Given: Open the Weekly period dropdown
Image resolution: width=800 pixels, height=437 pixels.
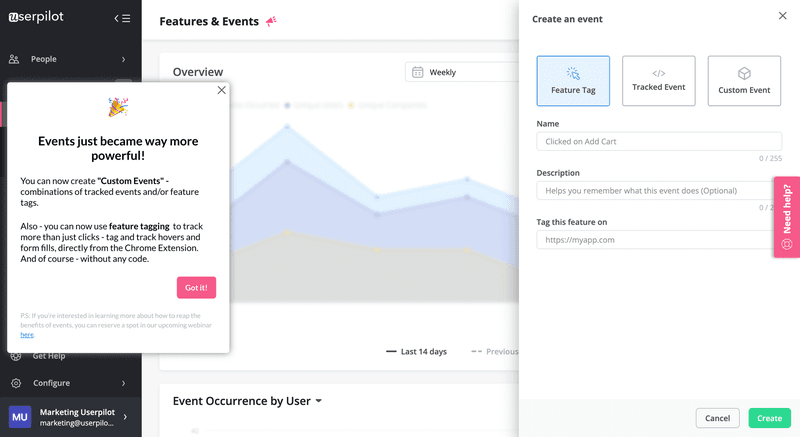Looking at the screenshot, I should tap(462, 72).
